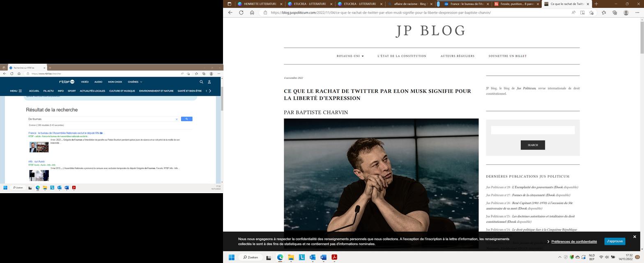Open Préférences de confidentialité settings
This screenshot has width=644, height=263.
point(574,242)
